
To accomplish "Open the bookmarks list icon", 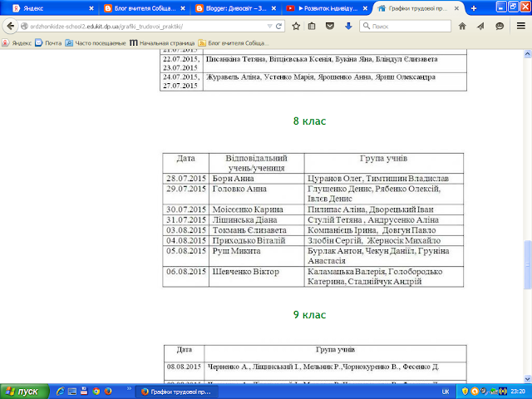I will coord(312,26).
